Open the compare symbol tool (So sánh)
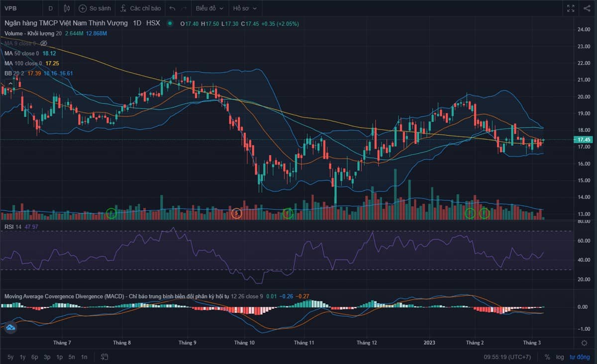Image resolution: width=597 pixels, height=364 pixels. coord(95,8)
